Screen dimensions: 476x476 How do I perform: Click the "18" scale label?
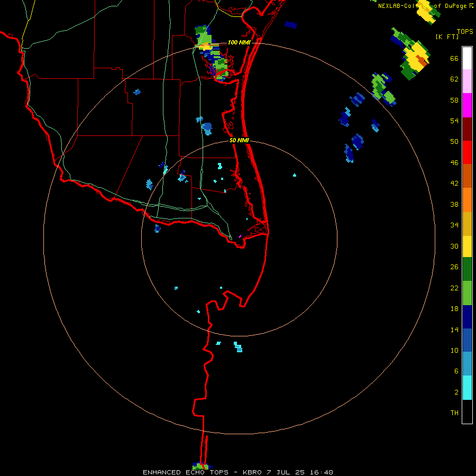pos(454,309)
